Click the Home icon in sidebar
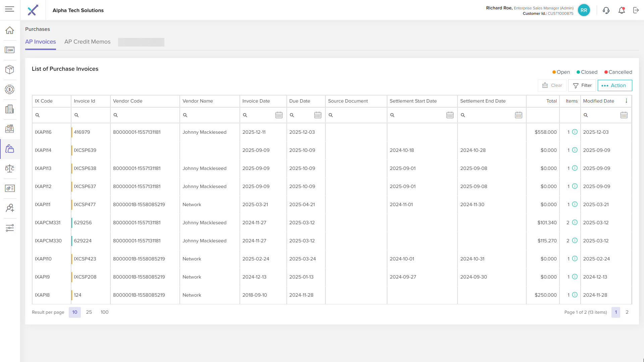Screen dimensions: 644x362 pos(10,31)
